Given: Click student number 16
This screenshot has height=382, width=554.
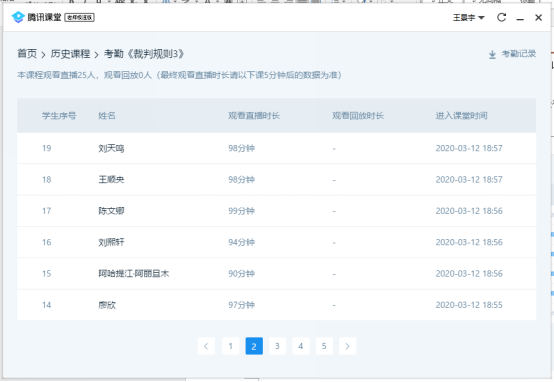Looking at the screenshot, I should click(x=47, y=242).
